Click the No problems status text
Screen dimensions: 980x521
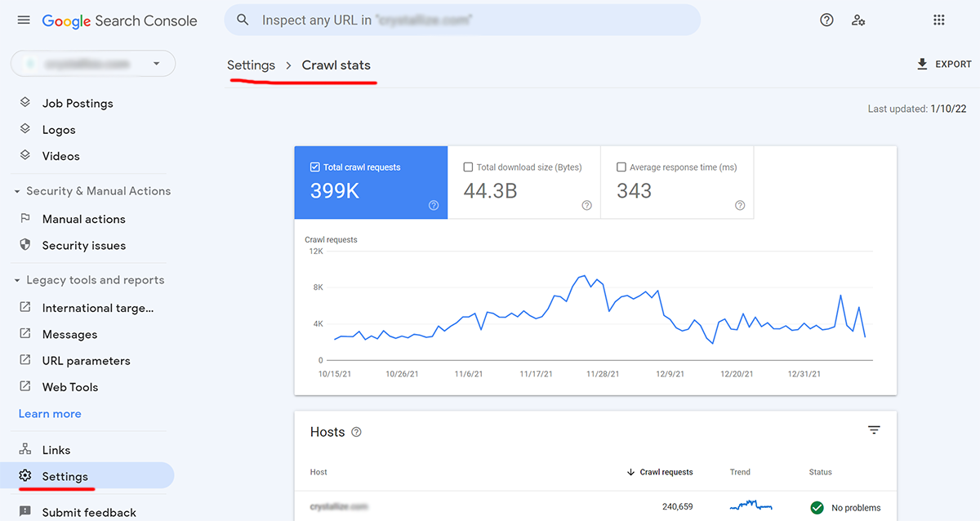pos(856,508)
